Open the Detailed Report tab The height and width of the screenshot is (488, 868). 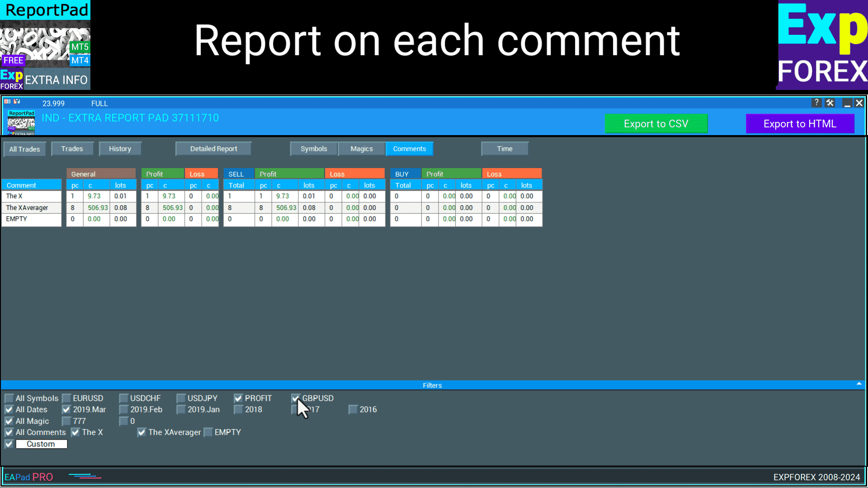[213, 149]
